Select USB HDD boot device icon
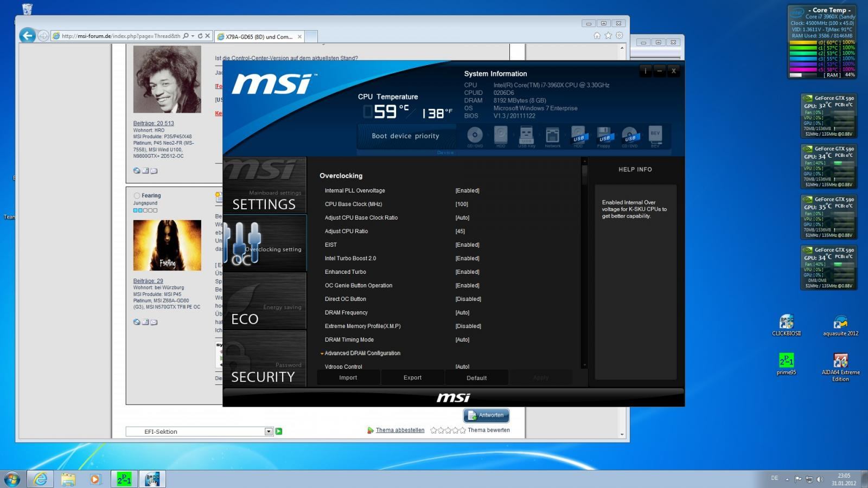 click(x=578, y=136)
